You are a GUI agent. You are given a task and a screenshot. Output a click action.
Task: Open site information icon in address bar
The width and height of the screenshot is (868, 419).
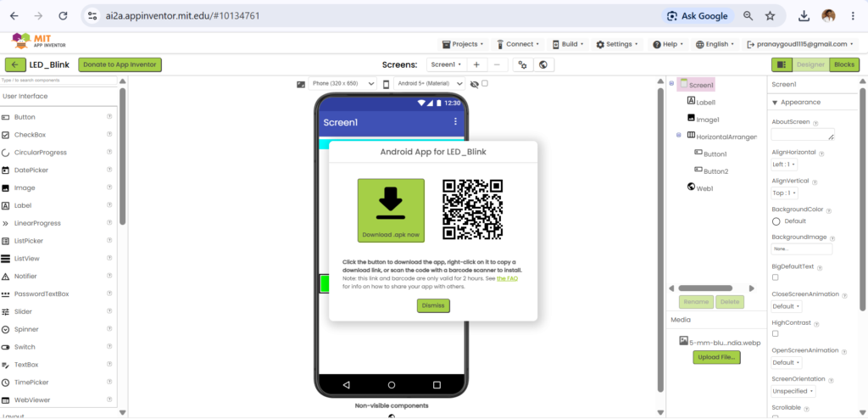click(92, 16)
